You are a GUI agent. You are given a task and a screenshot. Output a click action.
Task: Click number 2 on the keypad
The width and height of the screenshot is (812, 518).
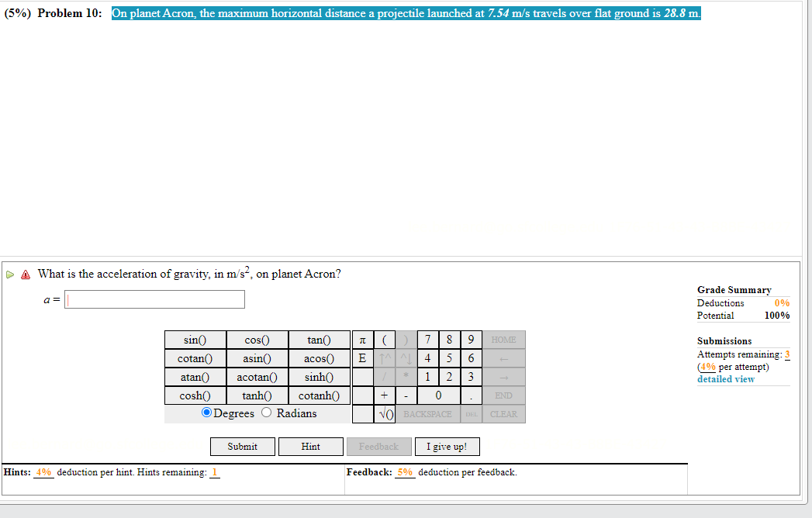tap(450, 377)
